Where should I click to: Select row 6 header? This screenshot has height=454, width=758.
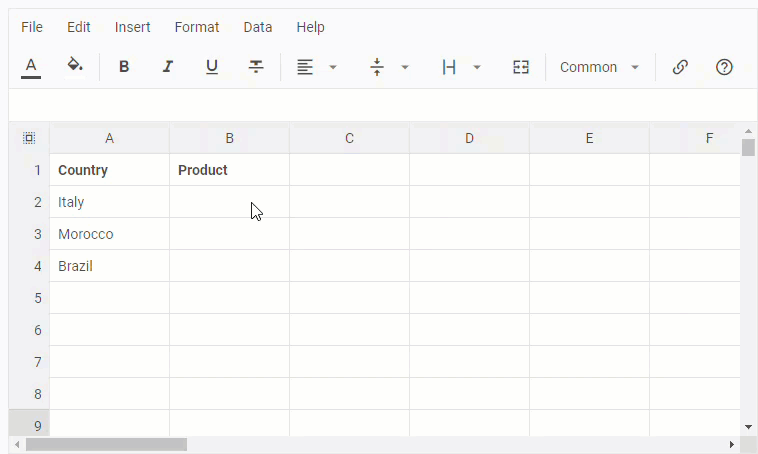tap(29, 329)
